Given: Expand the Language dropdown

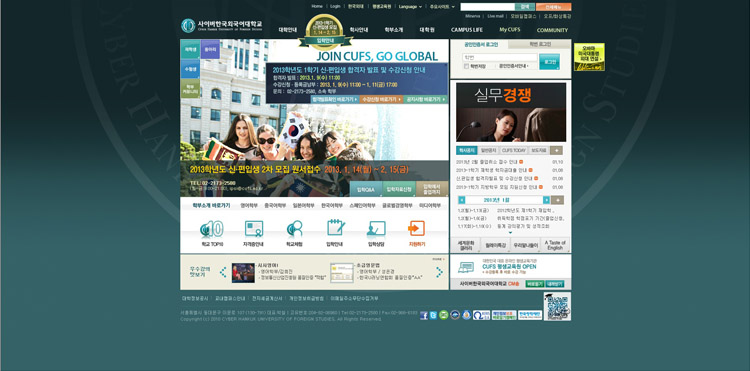Looking at the screenshot, I should [x=410, y=7].
